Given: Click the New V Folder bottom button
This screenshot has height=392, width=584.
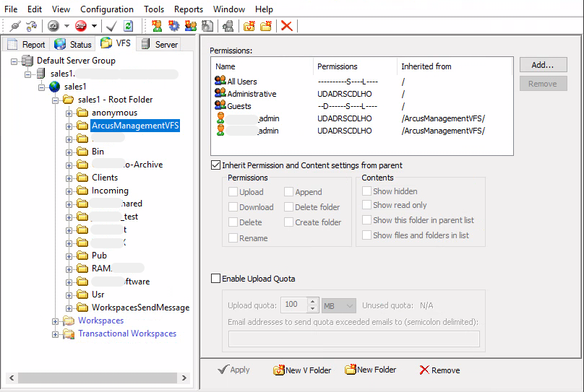Looking at the screenshot, I should [x=301, y=370].
